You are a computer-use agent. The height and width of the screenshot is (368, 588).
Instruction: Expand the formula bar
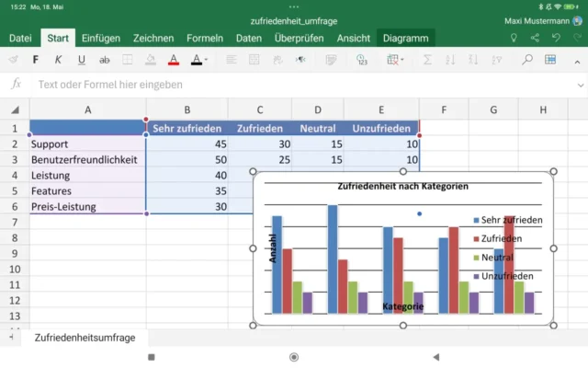point(581,86)
